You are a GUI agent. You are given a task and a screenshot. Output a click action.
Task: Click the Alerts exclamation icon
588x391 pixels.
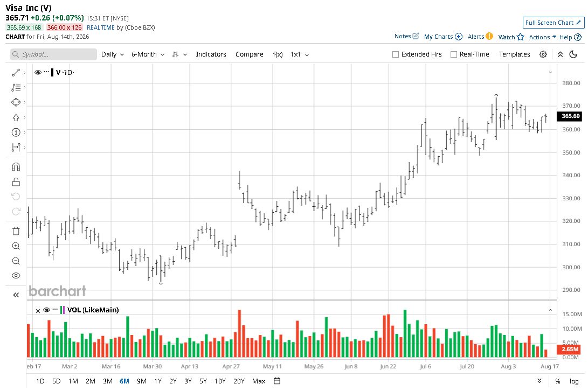(489, 37)
